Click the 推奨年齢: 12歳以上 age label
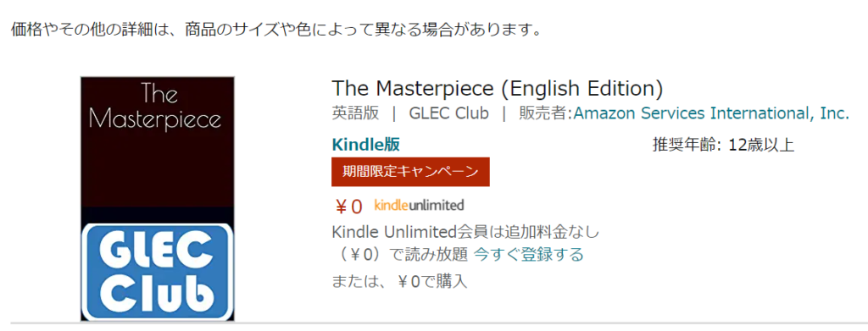Screen dimensions: 868x331 click(x=724, y=146)
